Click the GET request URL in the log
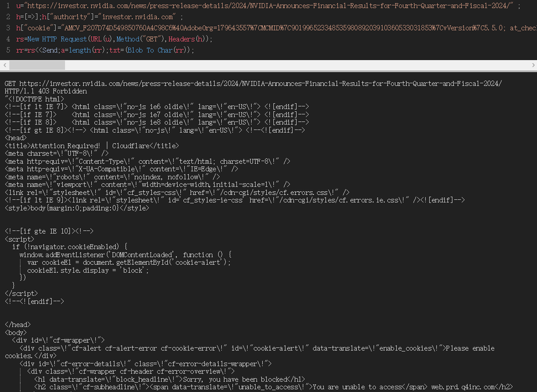 click(x=261, y=83)
